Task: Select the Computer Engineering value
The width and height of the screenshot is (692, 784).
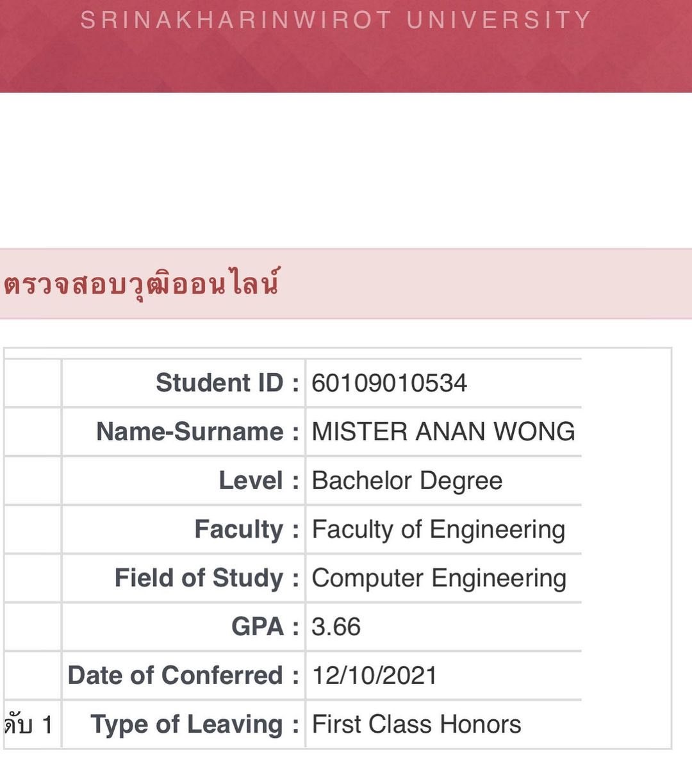Action: [439, 578]
